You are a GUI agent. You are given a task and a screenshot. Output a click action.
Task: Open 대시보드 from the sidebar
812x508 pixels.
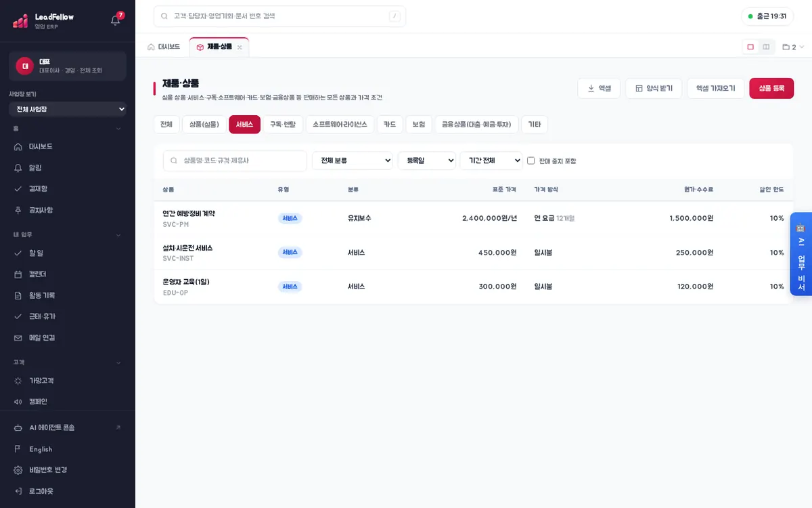coord(68,146)
